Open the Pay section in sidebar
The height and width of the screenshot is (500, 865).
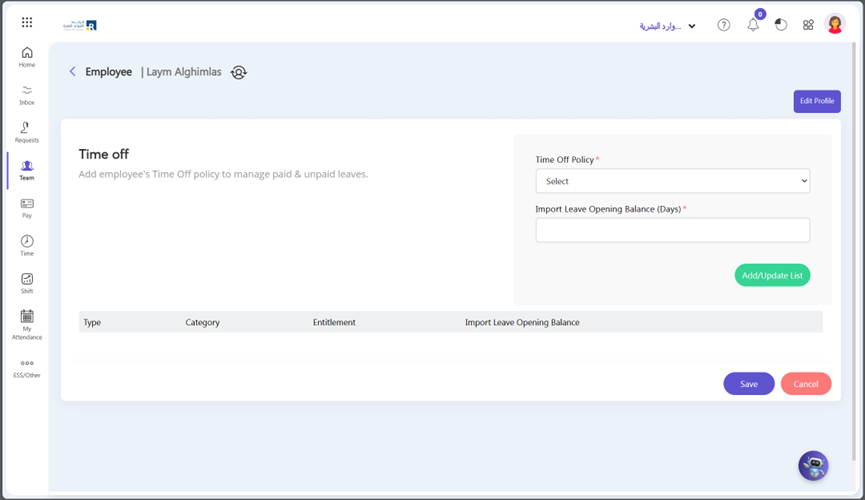coord(27,208)
